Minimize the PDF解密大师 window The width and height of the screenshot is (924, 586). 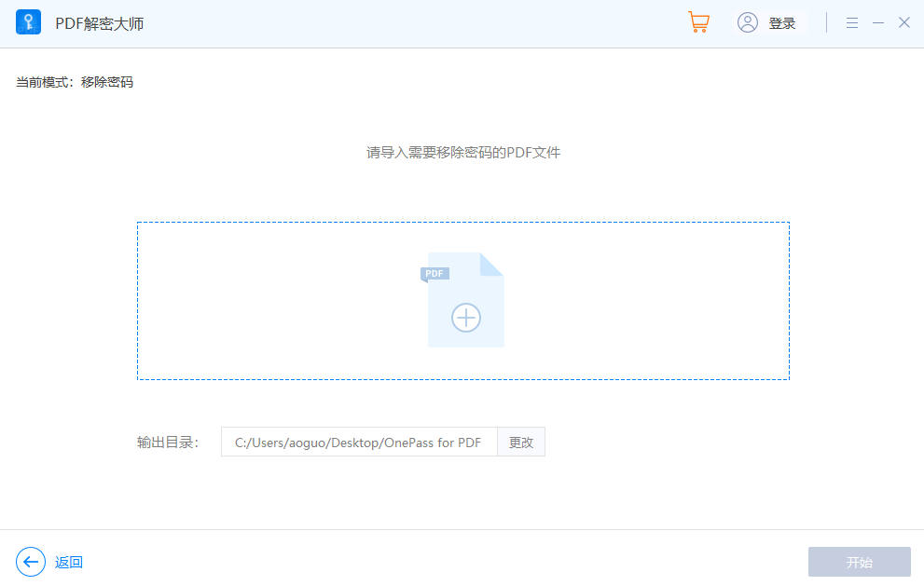[x=878, y=23]
